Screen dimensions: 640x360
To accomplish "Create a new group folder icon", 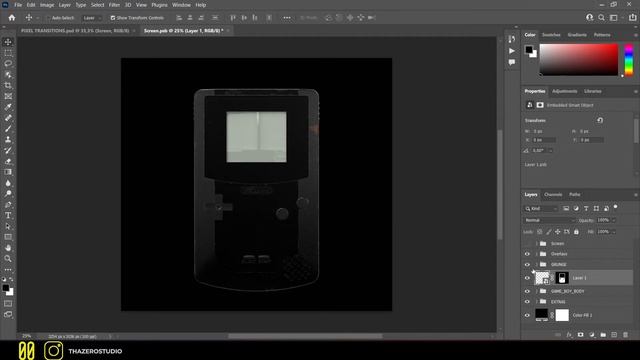I will click(603, 335).
